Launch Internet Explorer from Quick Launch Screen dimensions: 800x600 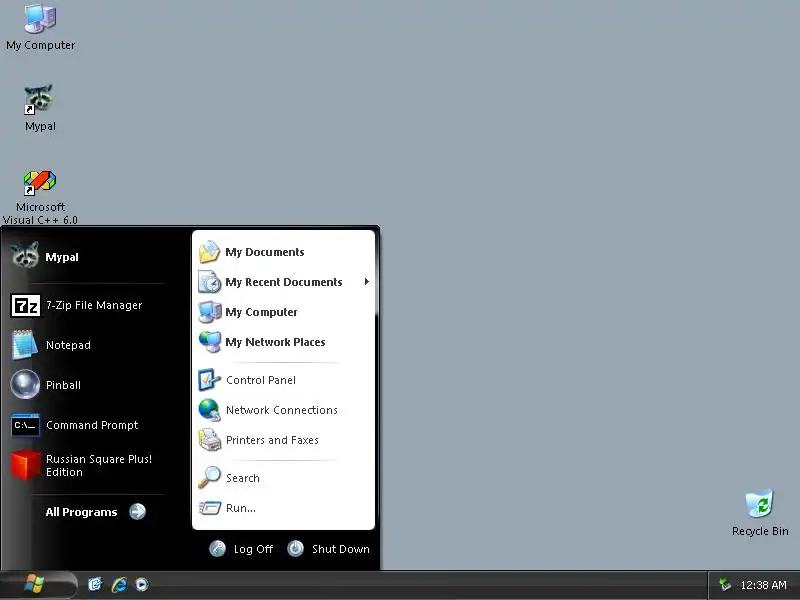119,584
